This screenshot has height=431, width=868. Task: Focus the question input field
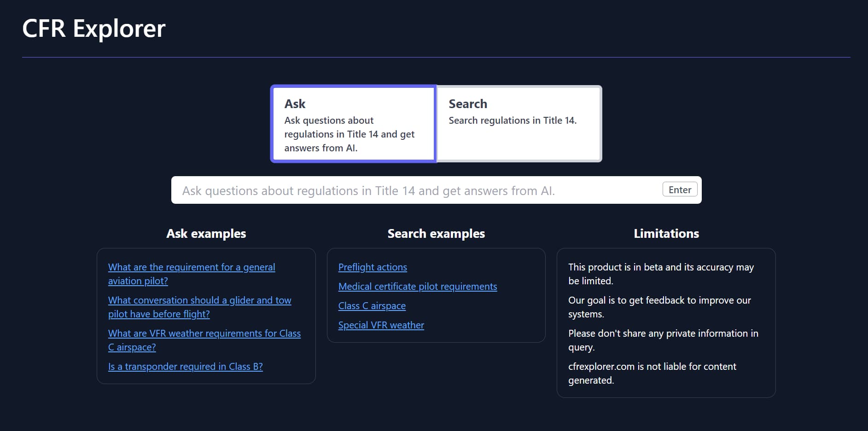(x=414, y=190)
